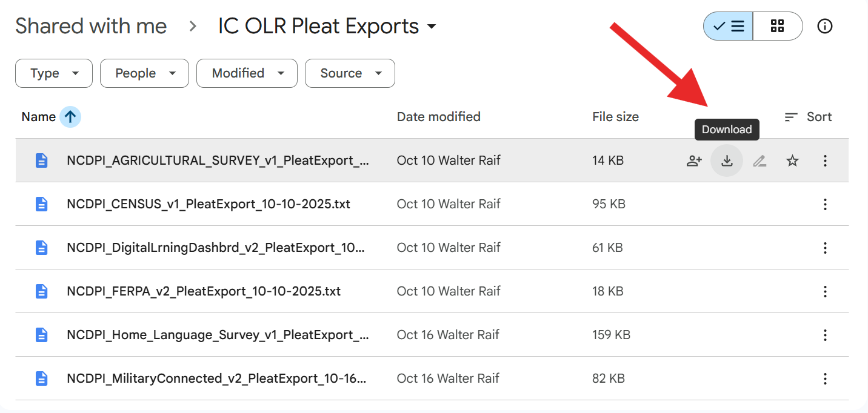Switch to grid view layout
The height and width of the screenshot is (413, 868).
pos(778,26)
